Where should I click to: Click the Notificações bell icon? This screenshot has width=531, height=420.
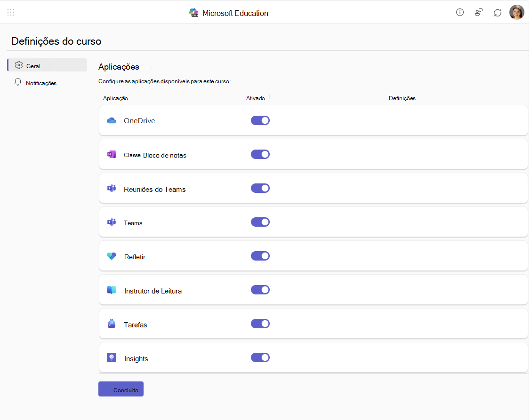pos(18,82)
